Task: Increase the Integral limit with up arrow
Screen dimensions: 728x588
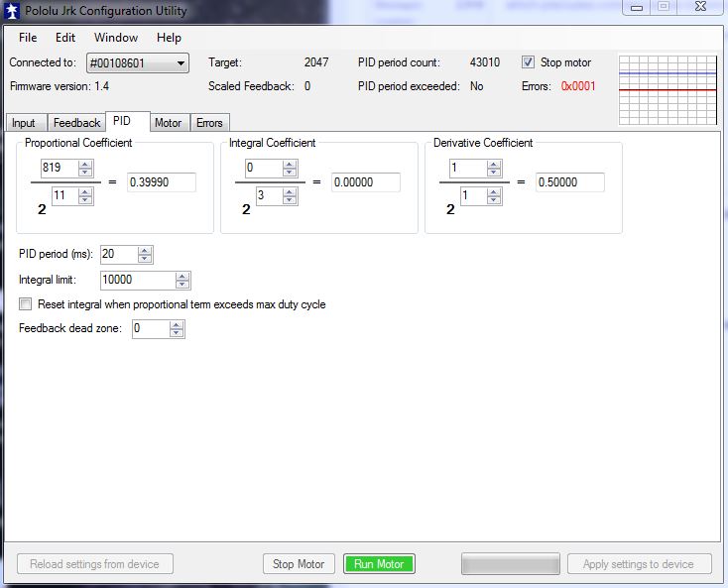Action: (x=182, y=276)
